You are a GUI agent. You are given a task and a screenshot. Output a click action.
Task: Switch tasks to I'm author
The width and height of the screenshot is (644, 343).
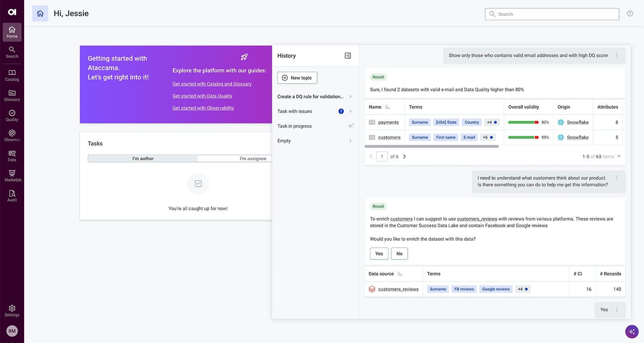(143, 158)
